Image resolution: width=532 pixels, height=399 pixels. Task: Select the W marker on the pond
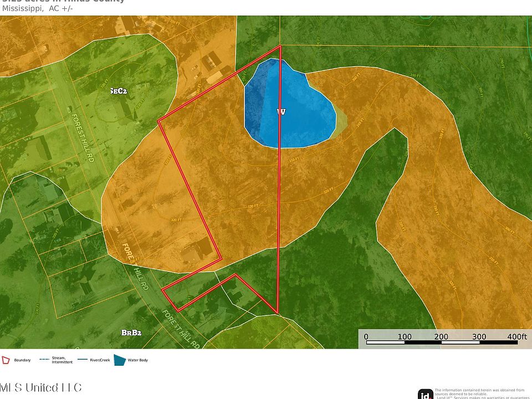click(281, 112)
